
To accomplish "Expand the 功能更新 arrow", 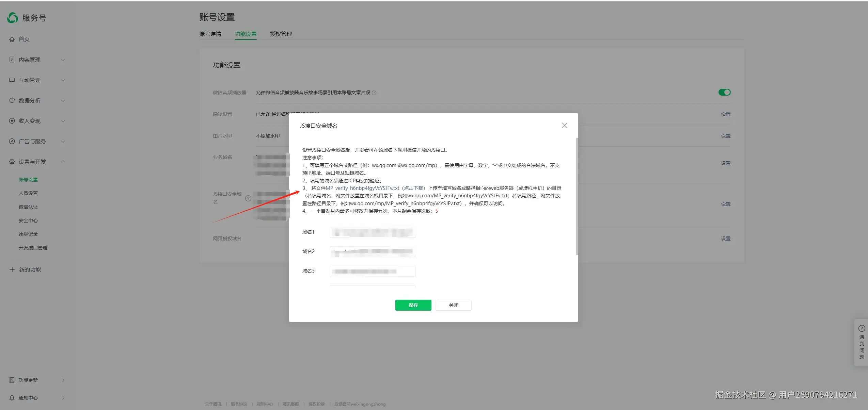I will tap(63, 380).
